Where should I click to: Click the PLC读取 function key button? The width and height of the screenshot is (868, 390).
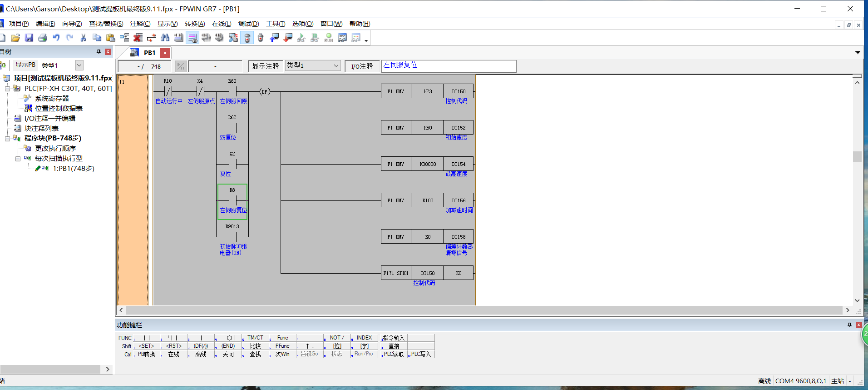[393, 354]
